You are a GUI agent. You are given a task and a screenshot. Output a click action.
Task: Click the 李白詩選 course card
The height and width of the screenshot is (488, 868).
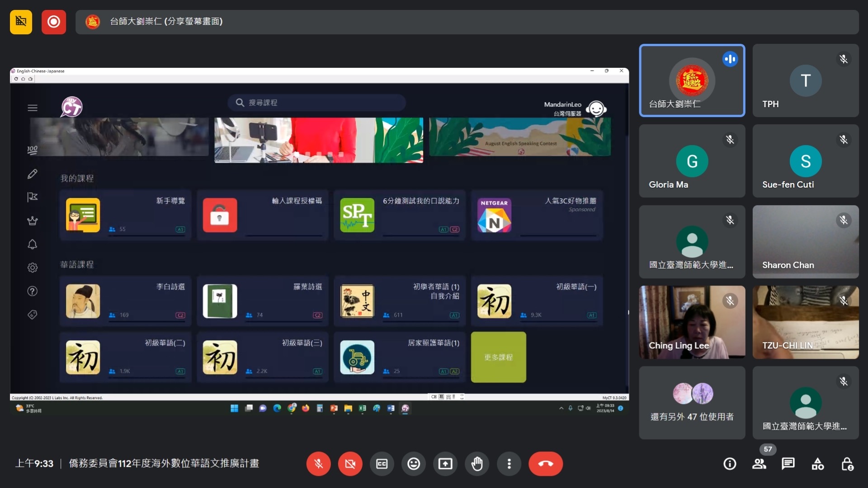click(x=125, y=301)
